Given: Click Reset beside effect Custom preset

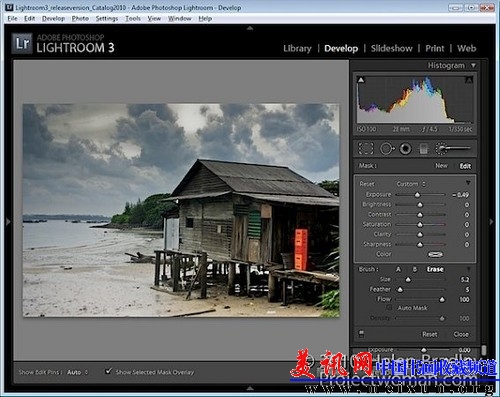Looking at the screenshot, I should tap(367, 184).
